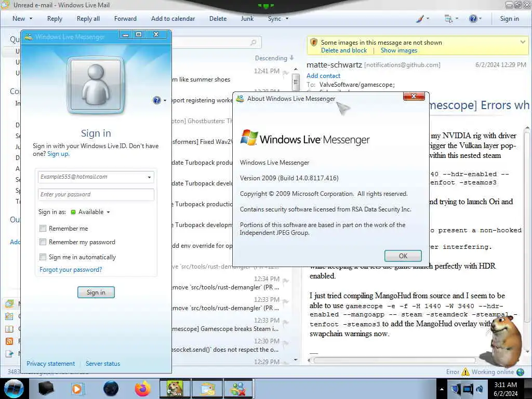Click the message list vertical scrollbar thumb
The image size is (532, 399).
pyautogui.click(x=296, y=82)
